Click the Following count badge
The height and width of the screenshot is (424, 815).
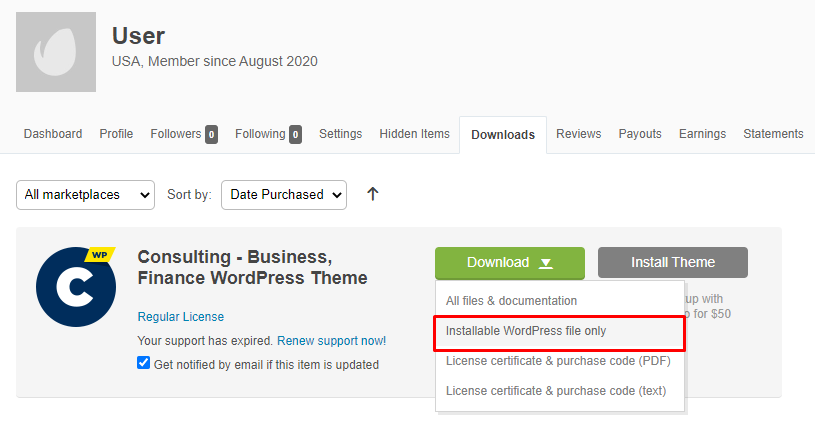tap(295, 134)
